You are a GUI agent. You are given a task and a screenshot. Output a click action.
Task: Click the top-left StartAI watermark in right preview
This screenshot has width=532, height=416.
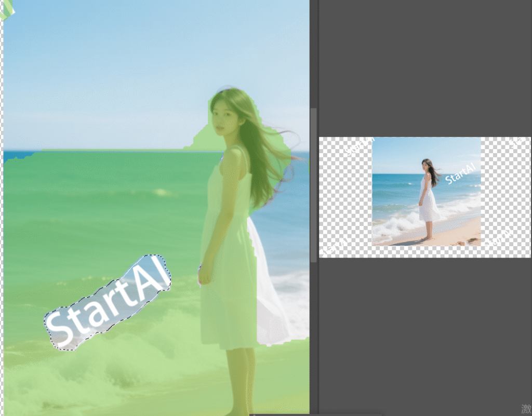tap(360, 146)
